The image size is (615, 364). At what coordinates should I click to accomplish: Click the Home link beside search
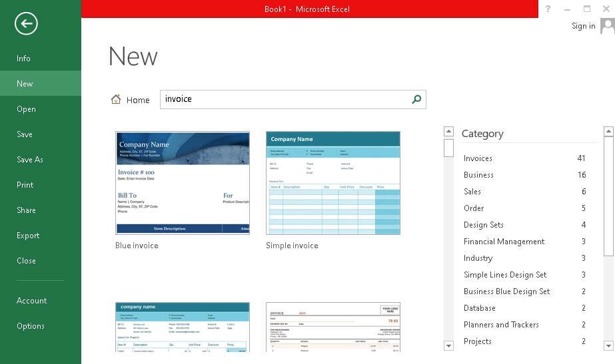(x=138, y=100)
